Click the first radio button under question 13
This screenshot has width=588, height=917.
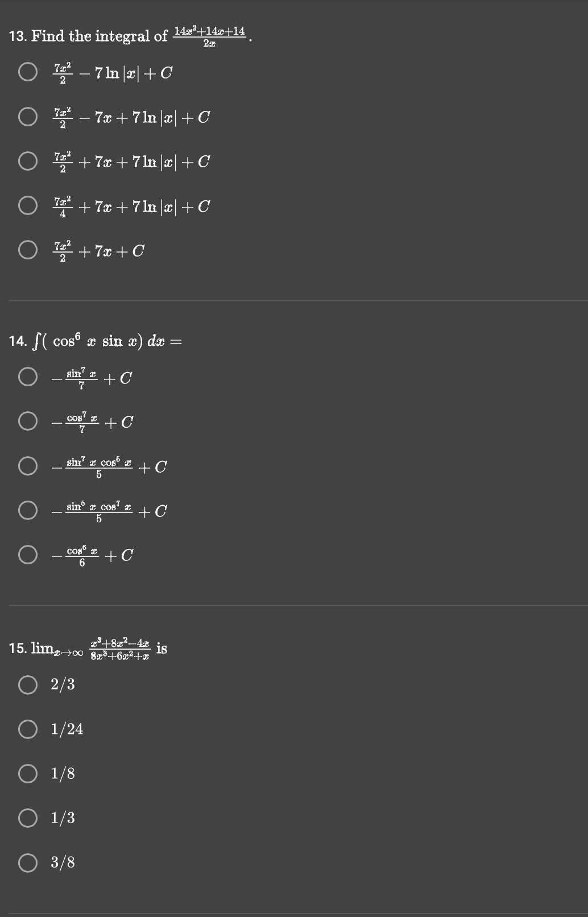pos(27,71)
